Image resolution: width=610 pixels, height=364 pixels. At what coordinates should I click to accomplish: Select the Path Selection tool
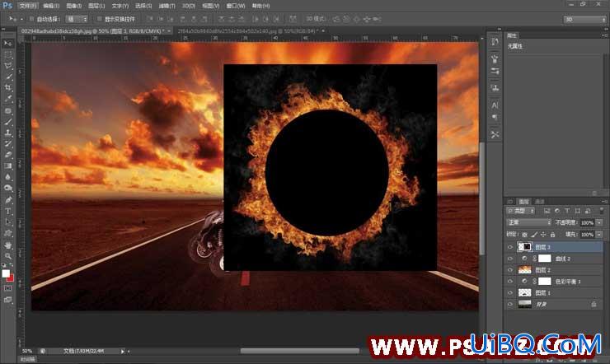(x=7, y=222)
